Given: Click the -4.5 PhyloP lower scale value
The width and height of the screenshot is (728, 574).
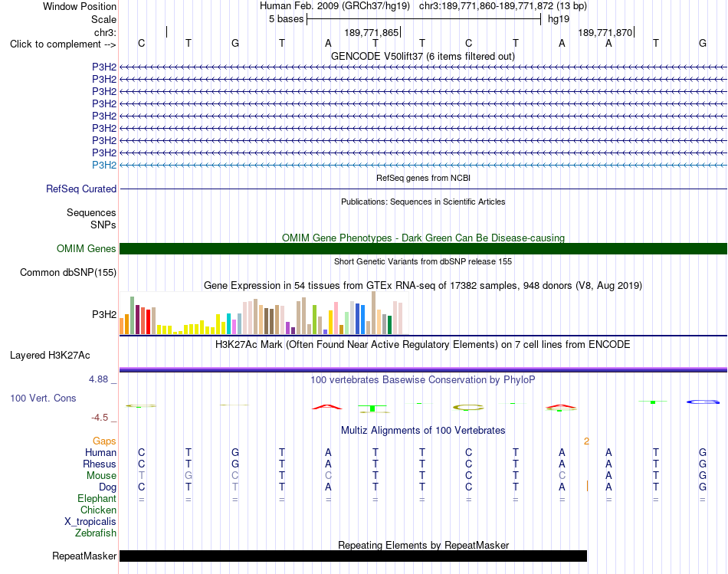Looking at the screenshot, I should 100,418.
